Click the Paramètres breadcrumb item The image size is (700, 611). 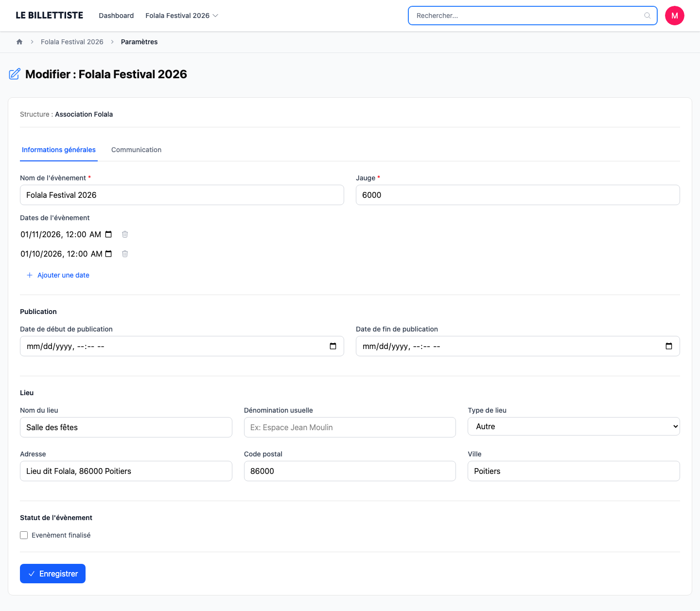(x=139, y=42)
